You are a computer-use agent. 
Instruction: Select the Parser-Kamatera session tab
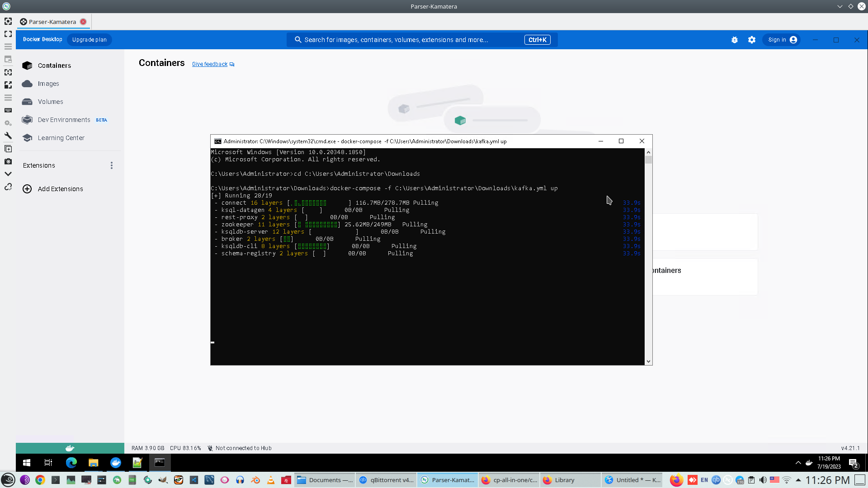tap(52, 22)
